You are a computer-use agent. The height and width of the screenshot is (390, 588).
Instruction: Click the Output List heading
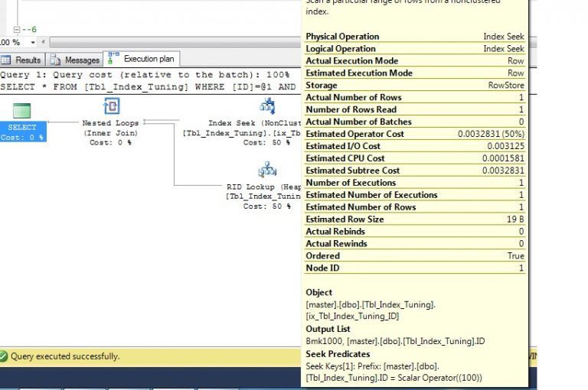point(328,329)
